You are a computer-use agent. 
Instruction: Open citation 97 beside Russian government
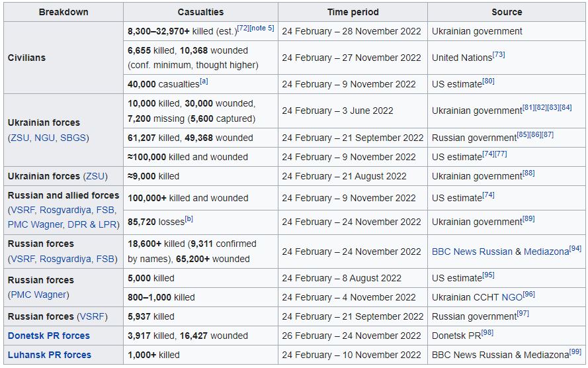tap(523, 313)
